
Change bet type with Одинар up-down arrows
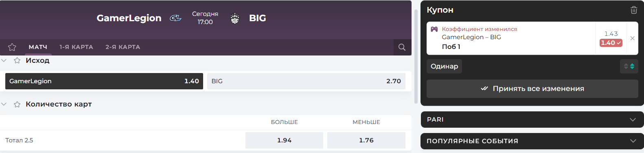(x=629, y=66)
